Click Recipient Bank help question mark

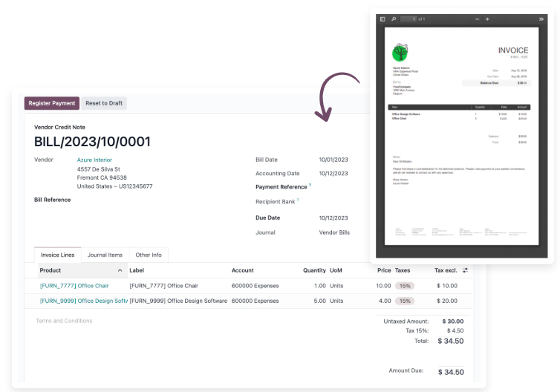click(x=298, y=199)
